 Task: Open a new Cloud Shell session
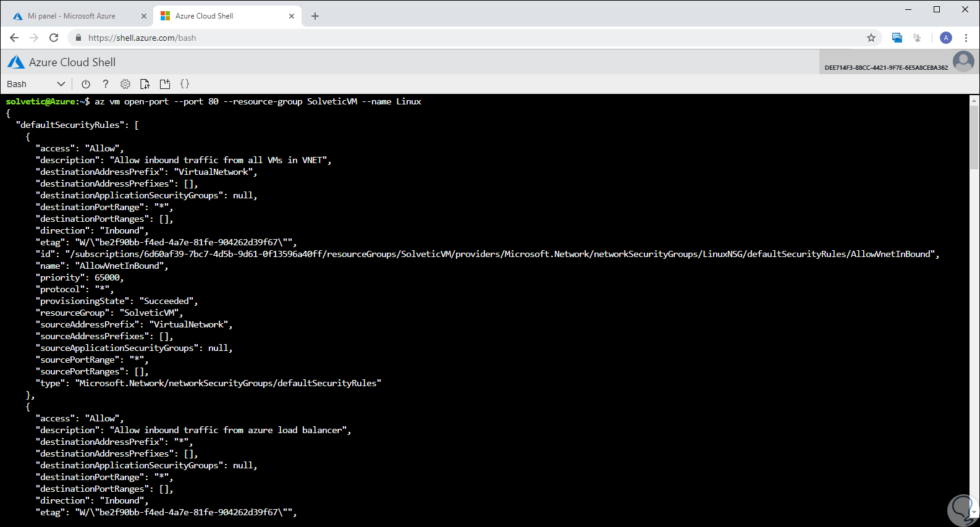165,84
